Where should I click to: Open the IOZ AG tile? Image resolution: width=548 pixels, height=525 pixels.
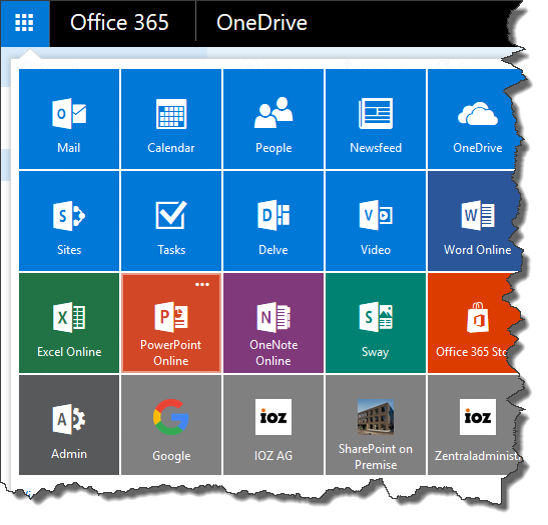(x=273, y=425)
